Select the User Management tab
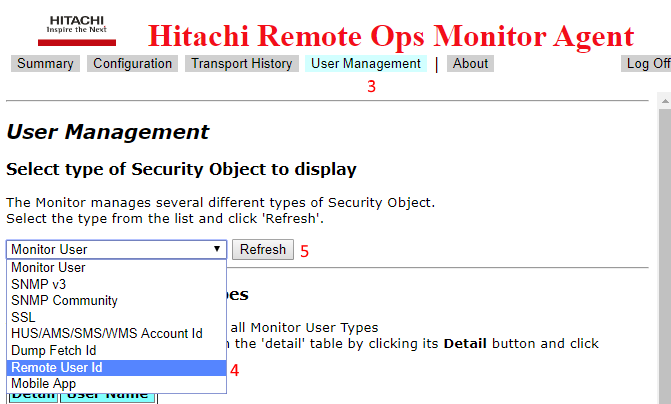671x404 pixels. tap(366, 63)
